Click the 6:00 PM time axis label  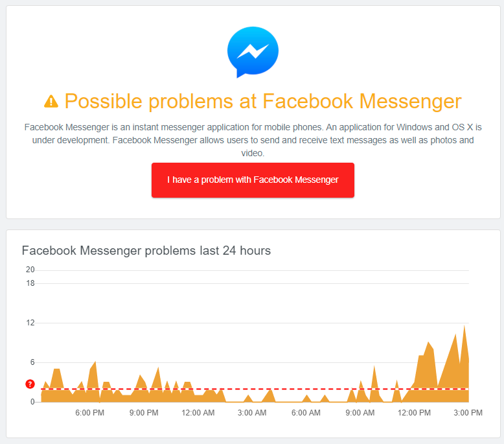(90, 413)
